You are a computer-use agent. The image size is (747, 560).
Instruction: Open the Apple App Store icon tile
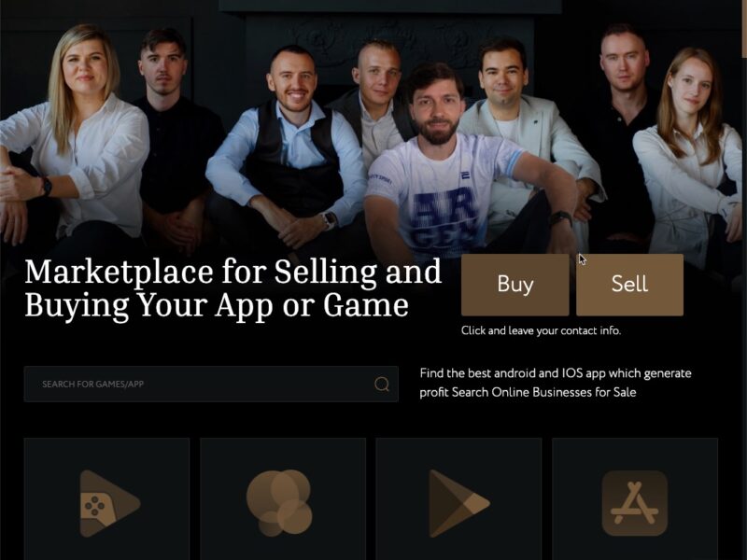tap(635, 498)
